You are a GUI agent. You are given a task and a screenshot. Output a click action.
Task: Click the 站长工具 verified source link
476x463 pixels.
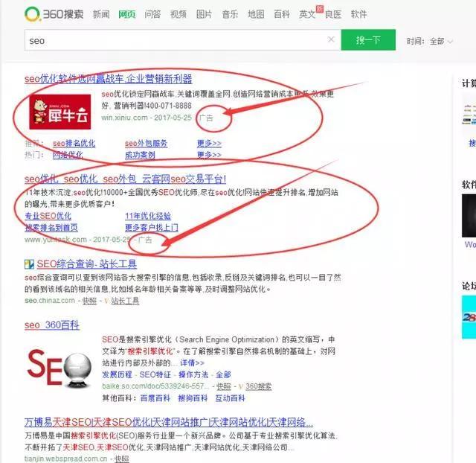click(125, 301)
